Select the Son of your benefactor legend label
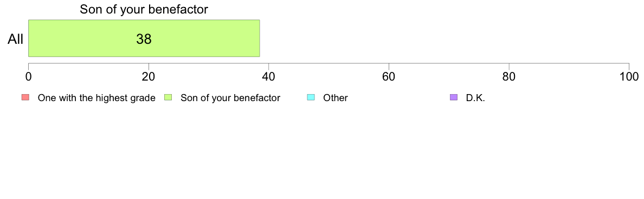Viewport: 644px width, 199px height. coord(230,98)
